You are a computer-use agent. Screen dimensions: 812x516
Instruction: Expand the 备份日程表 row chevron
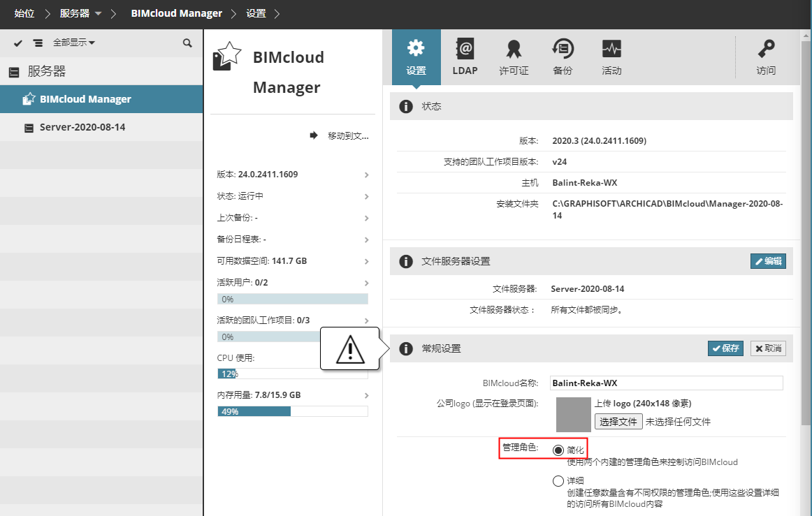pos(367,239)
